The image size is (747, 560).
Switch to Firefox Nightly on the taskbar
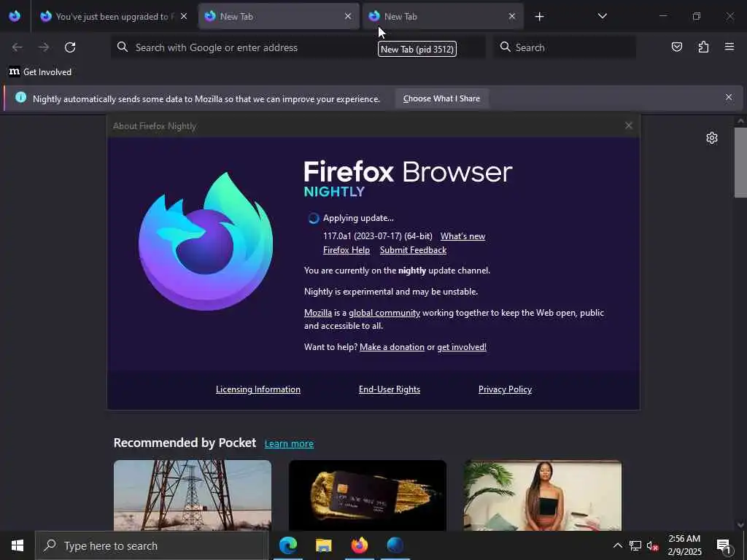click(395, 545)
